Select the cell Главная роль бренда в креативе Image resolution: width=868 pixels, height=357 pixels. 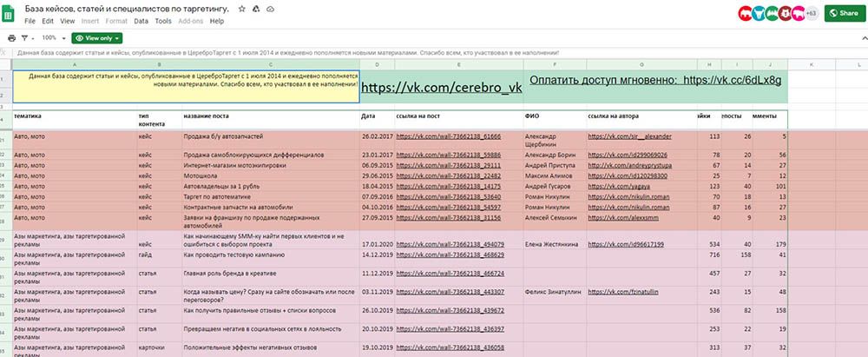(271, 276)
